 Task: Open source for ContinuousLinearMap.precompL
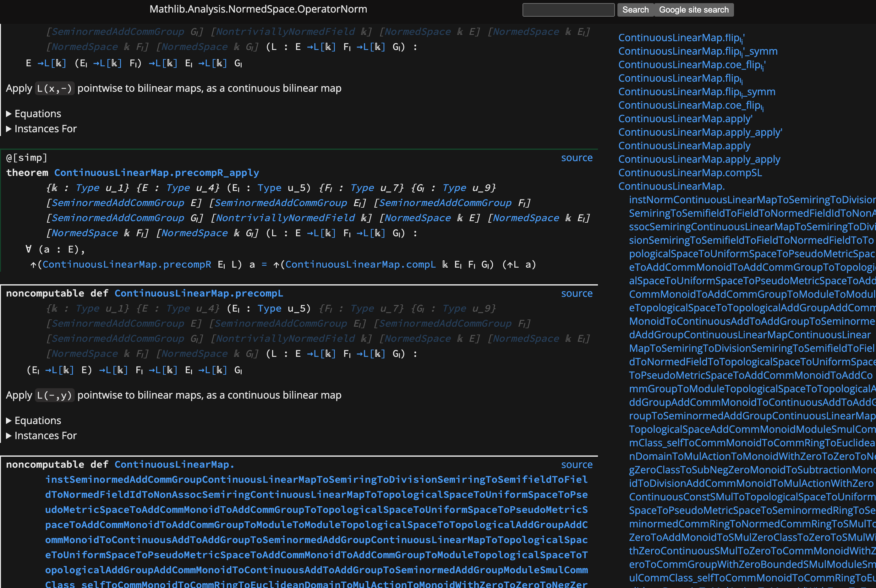[x=577, y=293]
